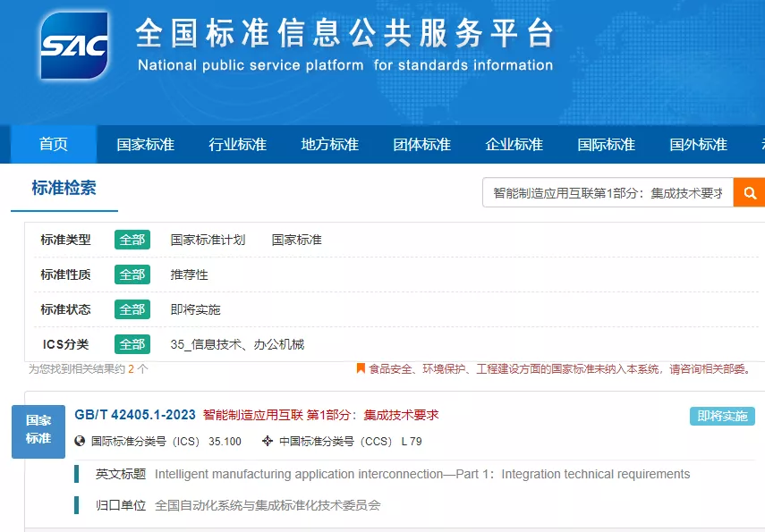Click the globe icon beside ICS number
765x532 pixels.
click(80, 442)
